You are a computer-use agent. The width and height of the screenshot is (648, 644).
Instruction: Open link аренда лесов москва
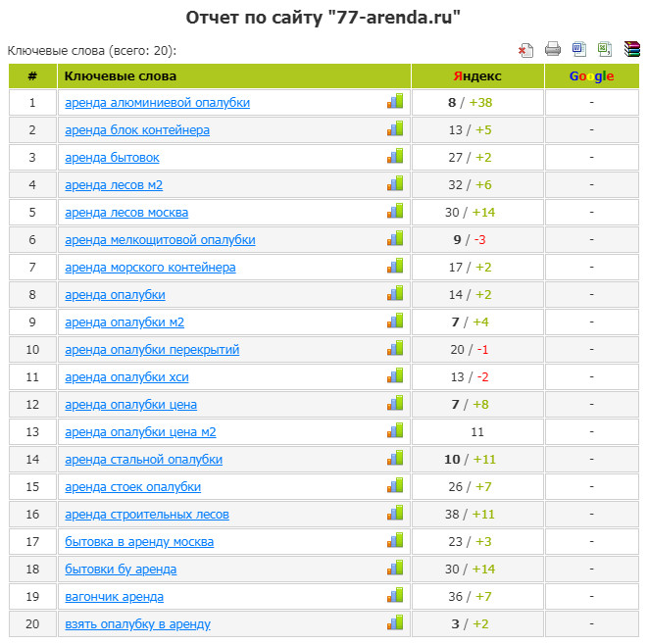126,213
